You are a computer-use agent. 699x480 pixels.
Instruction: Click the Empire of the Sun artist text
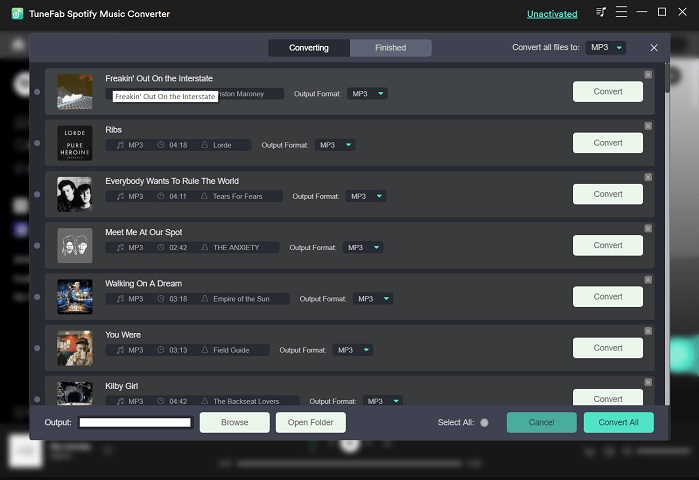click(x=241, y=299)
